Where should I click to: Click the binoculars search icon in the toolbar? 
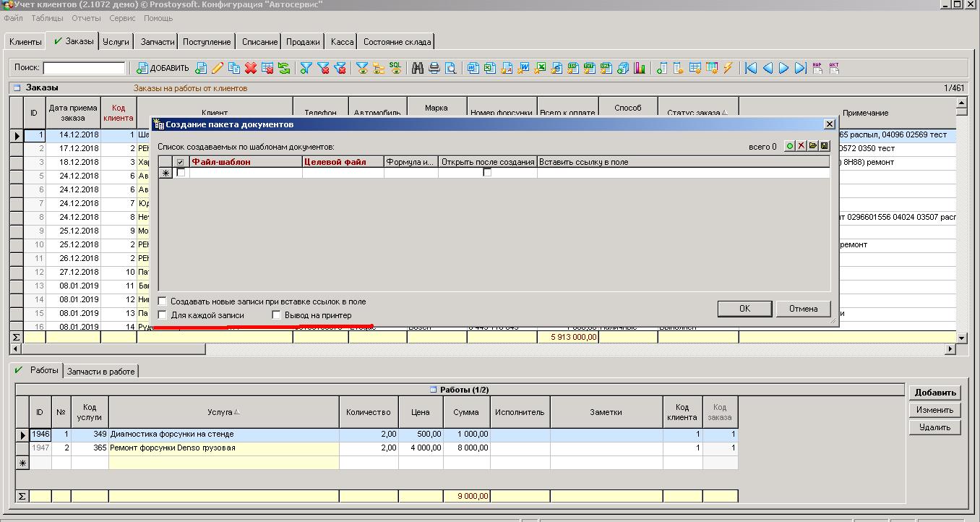coord(418,68)
